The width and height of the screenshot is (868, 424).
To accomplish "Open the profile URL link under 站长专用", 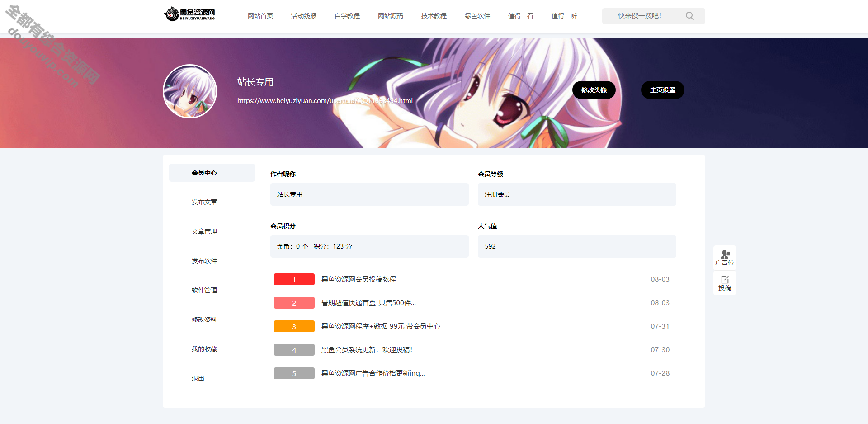I will 325,100.
